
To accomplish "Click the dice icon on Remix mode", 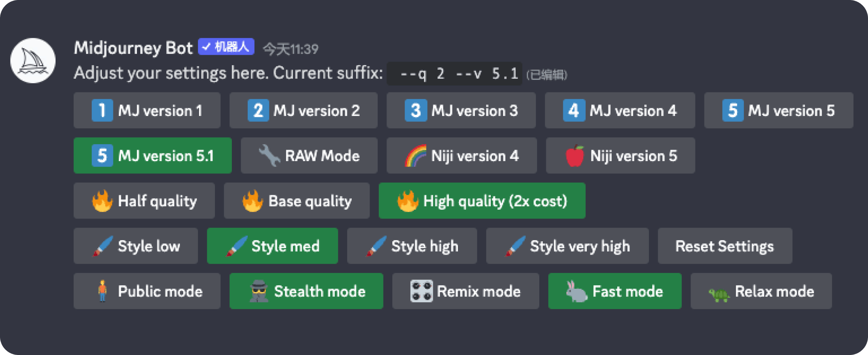I will (x=421, y=291).
